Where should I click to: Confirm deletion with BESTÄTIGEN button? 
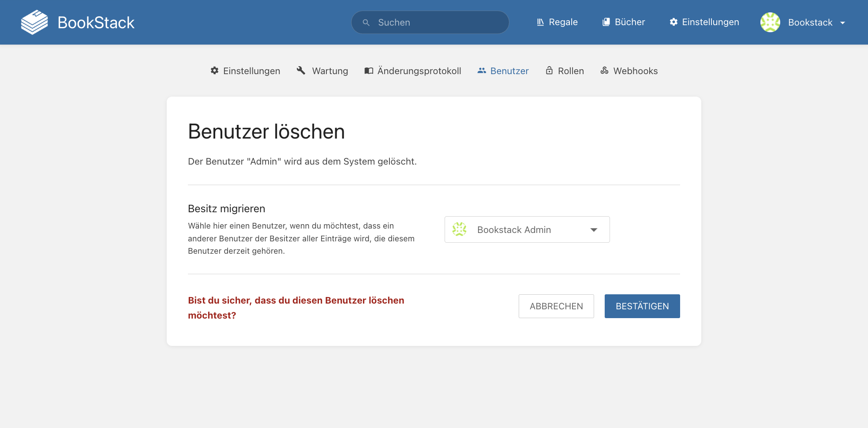coord(642,306)
